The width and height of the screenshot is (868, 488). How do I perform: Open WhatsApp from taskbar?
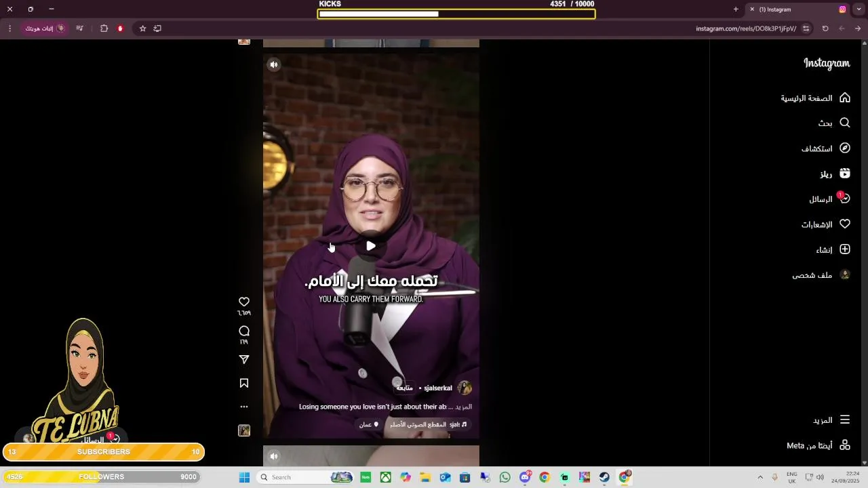[x=505, y=477]
